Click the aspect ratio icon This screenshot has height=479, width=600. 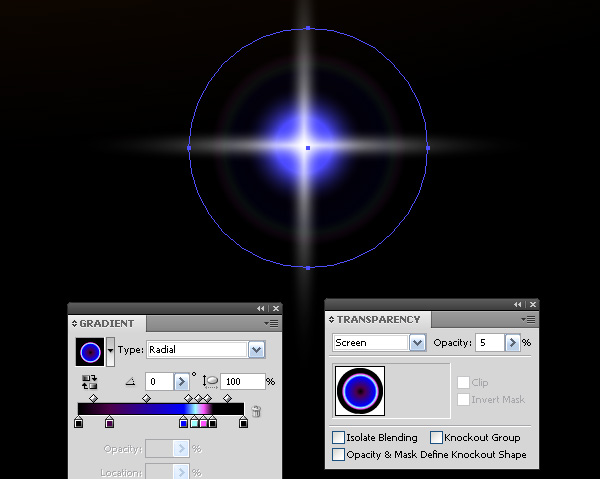[210, 381]
